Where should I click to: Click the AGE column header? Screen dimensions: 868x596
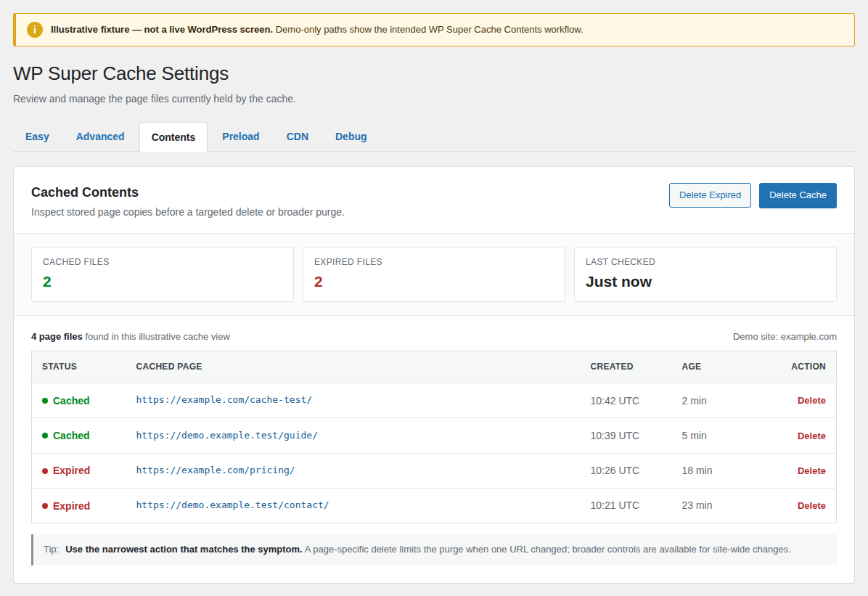[692, 367]
